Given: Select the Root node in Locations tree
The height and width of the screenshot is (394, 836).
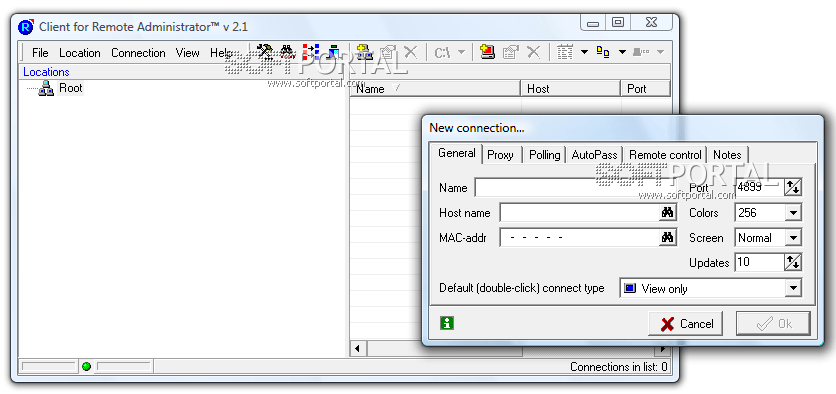Looking at the screenshot, I should click(70, 88).
